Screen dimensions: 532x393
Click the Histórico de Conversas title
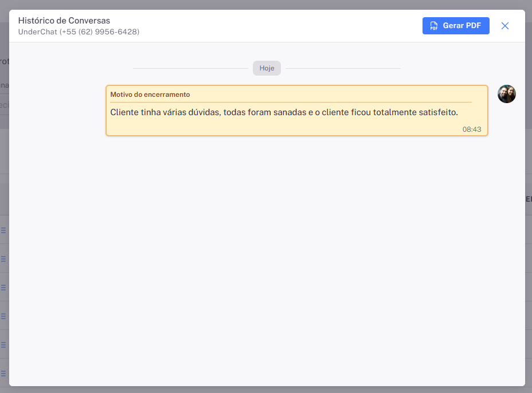[64, 21]
